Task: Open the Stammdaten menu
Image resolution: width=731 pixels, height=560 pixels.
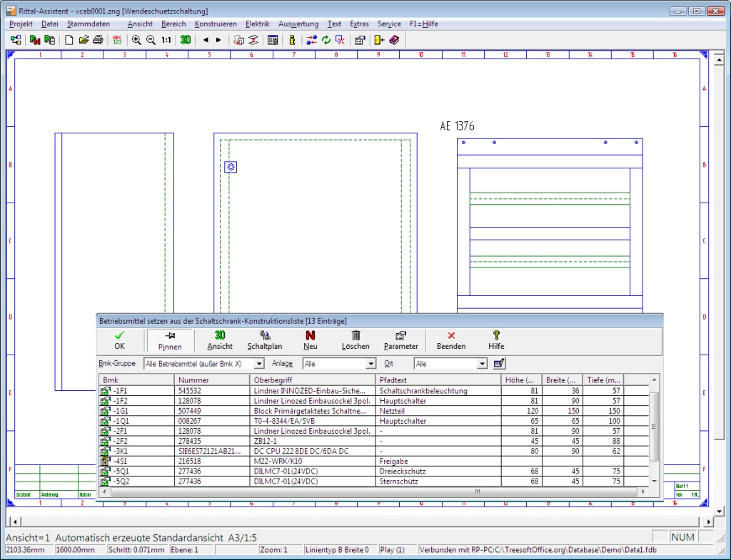Action: coord(89,24)
